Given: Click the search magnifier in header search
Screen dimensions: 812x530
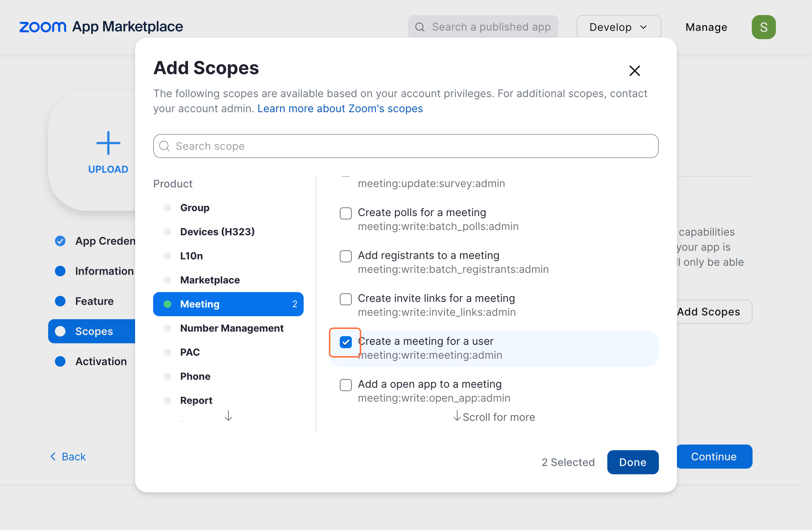Looking at the screenshot, I should tap(420, 27).
